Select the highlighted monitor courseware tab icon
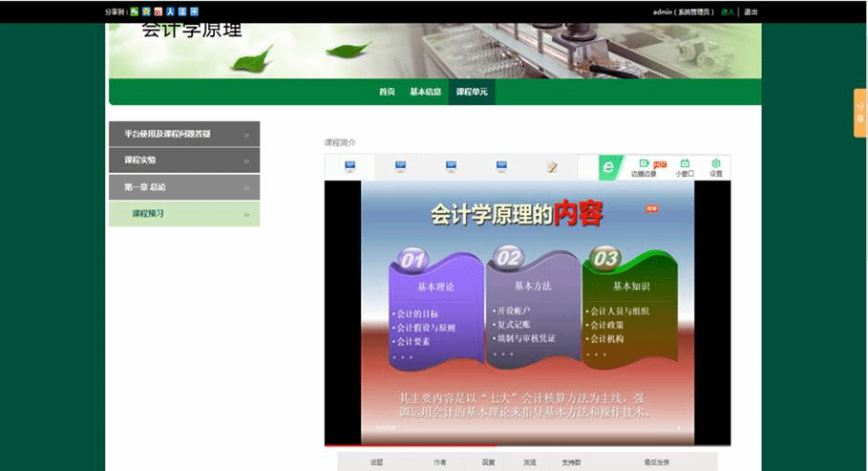The height and width of the screenshot is (471, 868). (x=349, y=167)
